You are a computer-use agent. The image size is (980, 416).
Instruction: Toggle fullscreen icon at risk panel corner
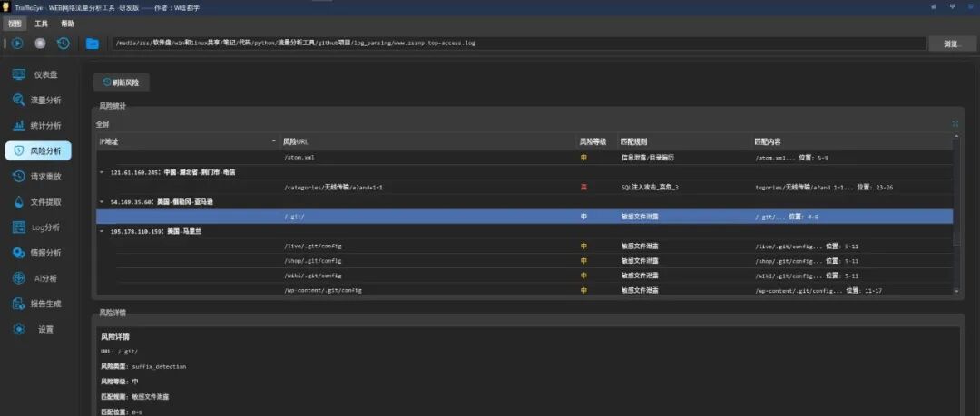[x=955, y=123]
